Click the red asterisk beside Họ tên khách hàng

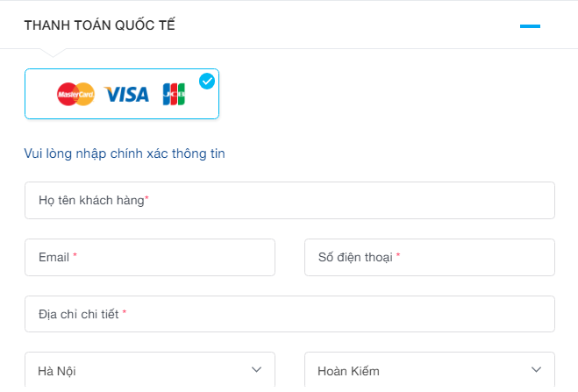pyautogui.click(x=147, y=199)
